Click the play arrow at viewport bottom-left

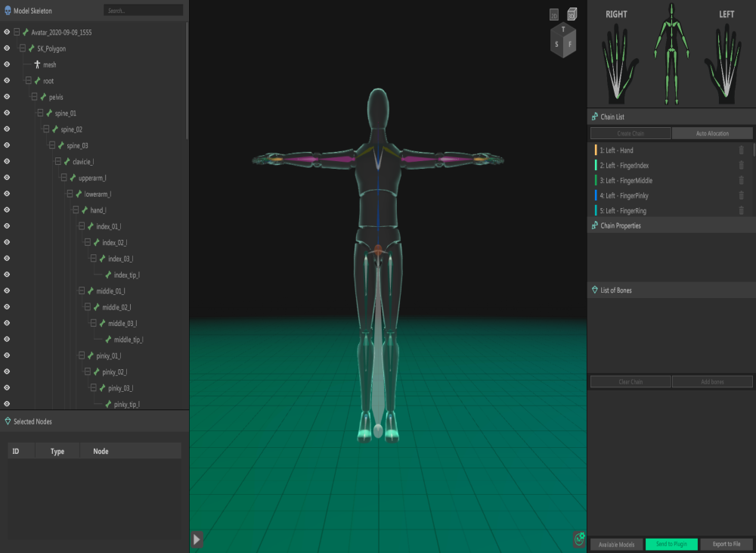pyautogui.click(x=197, y=539)
